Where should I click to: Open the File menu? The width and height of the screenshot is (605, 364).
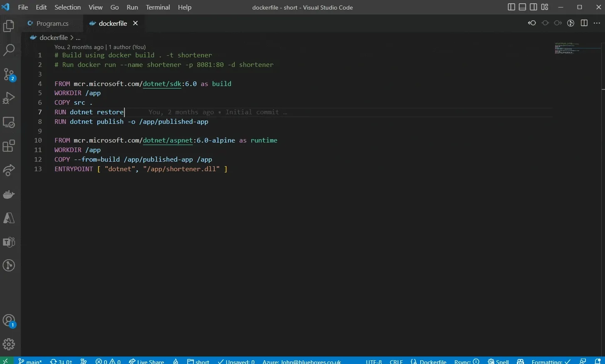(x=23, y=7)
